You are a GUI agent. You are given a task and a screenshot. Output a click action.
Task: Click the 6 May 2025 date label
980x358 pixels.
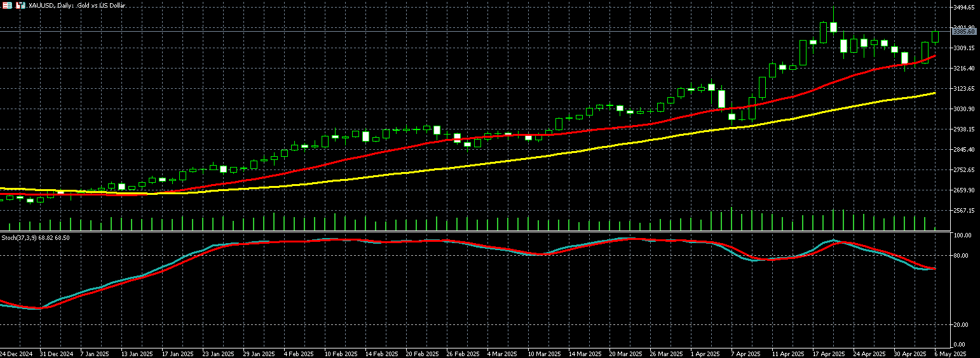953,354
